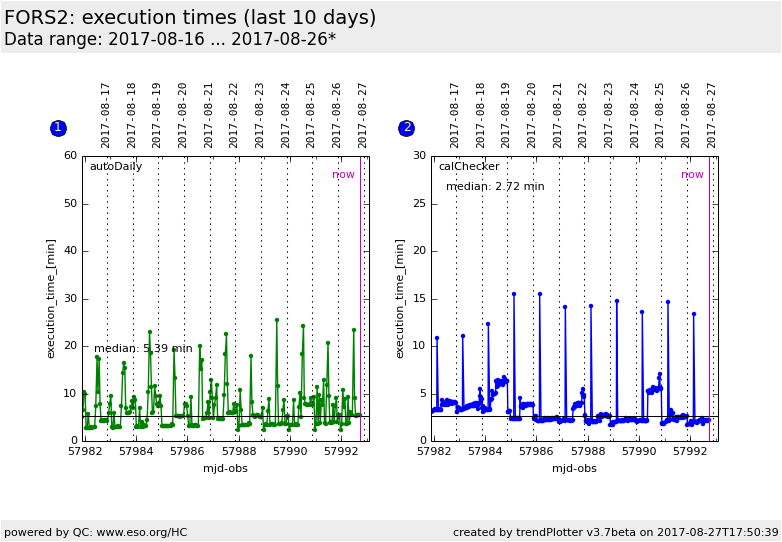Click the trendPlotter v3.7beta creation footer
The width and height of the screenshot is (782, 542).
tap(615, 532)
